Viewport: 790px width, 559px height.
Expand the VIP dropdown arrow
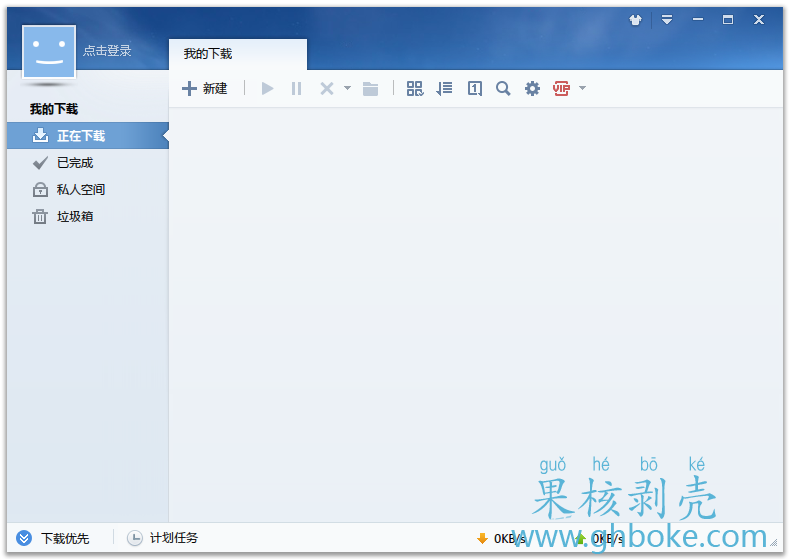[x=582, y=88]
